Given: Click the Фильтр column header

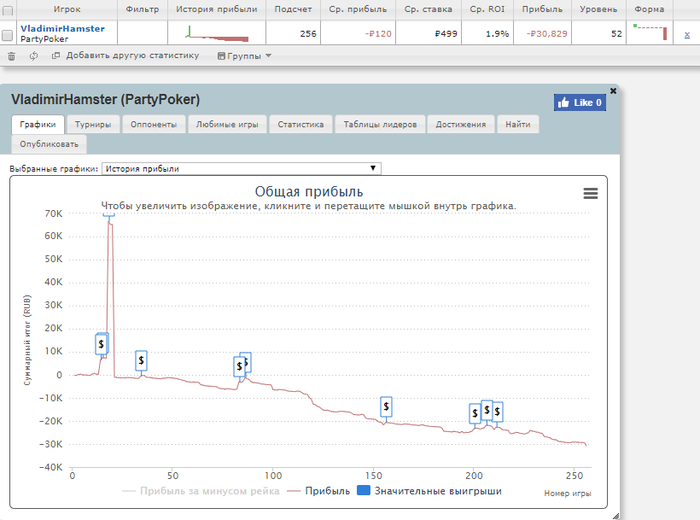Looking at the screenshot, I should (142, 9).
